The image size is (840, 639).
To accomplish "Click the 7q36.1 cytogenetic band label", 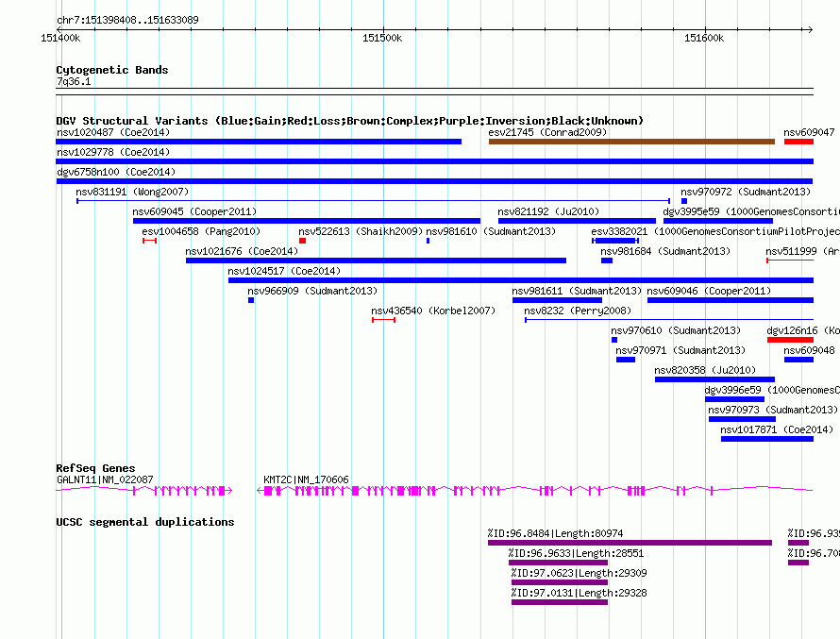I will click(x=74, y=81).
